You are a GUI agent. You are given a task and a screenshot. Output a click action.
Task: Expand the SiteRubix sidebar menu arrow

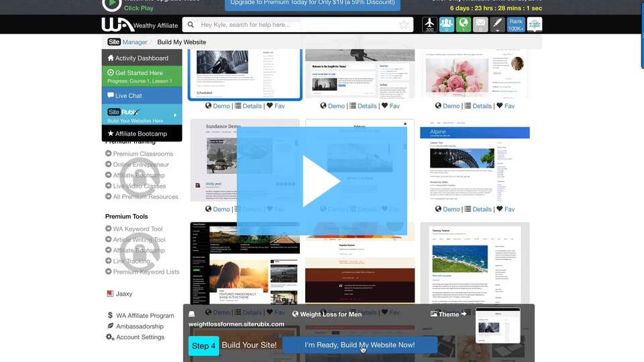tap(175, 115)
